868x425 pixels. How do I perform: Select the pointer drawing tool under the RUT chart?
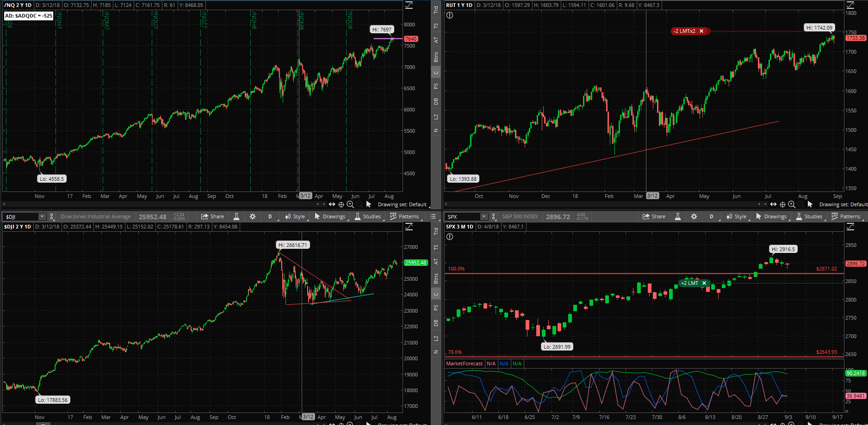(x=810, y=204)
